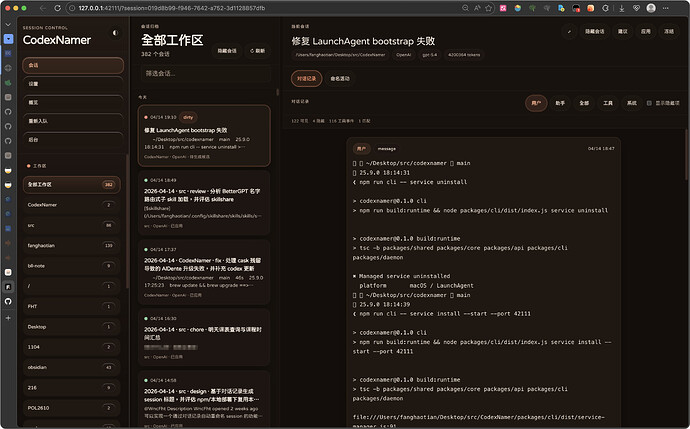The width and height of the screenshot is (690, 429).
Task: Open the src chore session at 16:30
Action: [204, 337]
